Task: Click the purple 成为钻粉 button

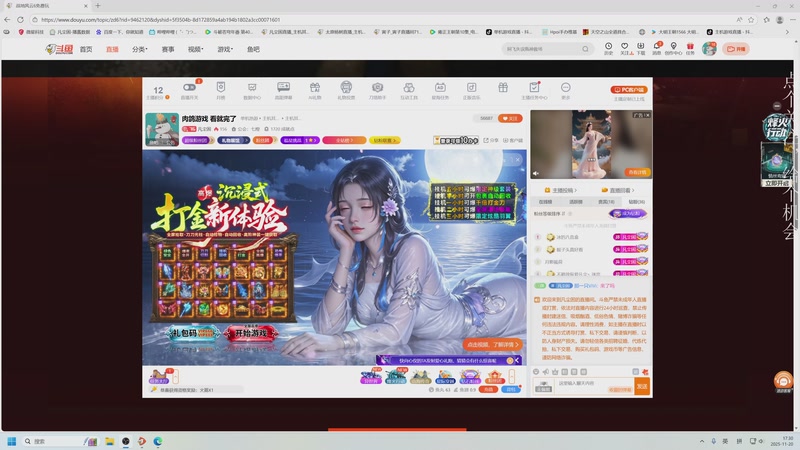Action: coord(628,214)
